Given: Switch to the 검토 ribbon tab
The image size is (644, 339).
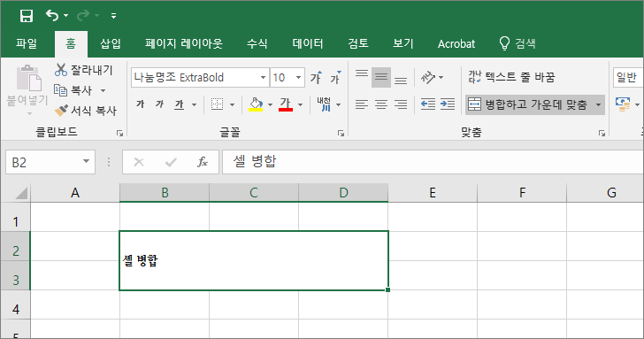Looking at the screenshot, I should click(358, 43).
